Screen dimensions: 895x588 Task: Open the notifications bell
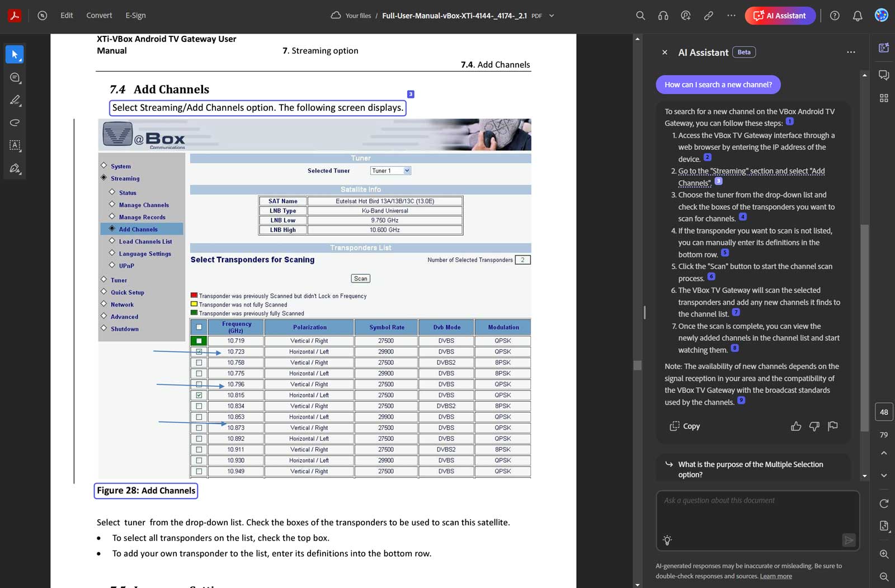858,16
